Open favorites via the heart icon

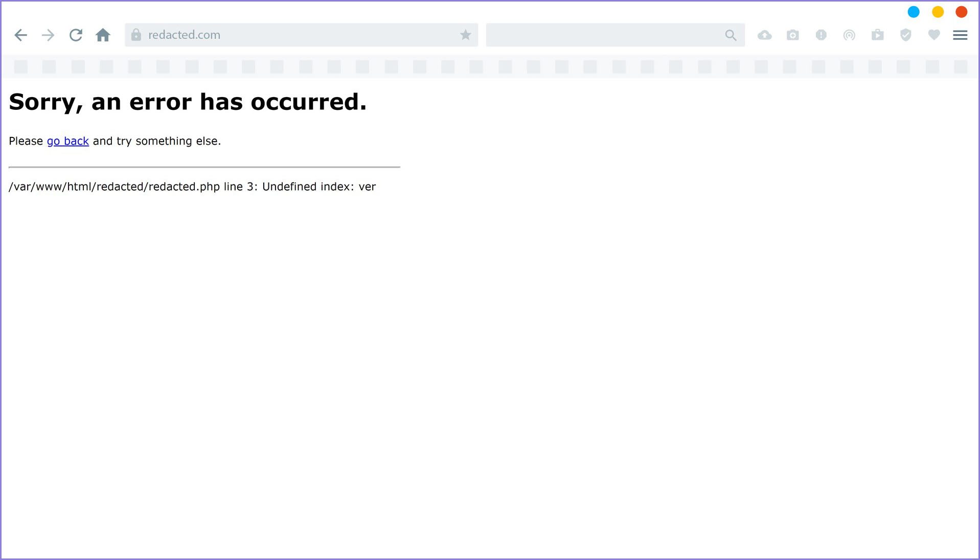pyautogui.click(x=934, y=35)
